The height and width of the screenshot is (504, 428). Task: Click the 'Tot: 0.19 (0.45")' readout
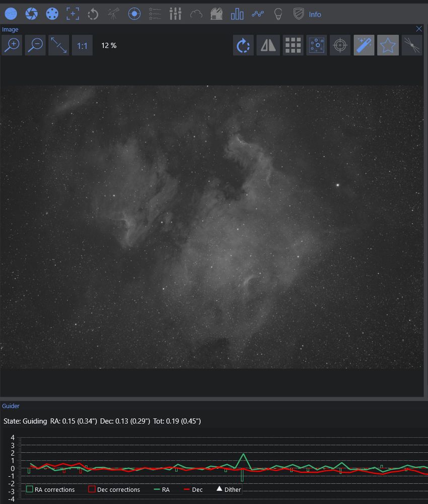point(177,421)
